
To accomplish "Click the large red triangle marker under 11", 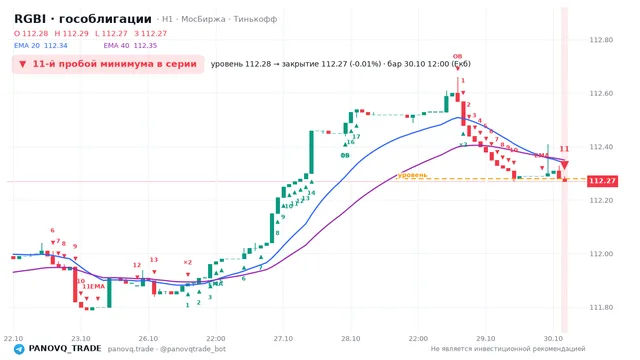I will pos(564,165).
